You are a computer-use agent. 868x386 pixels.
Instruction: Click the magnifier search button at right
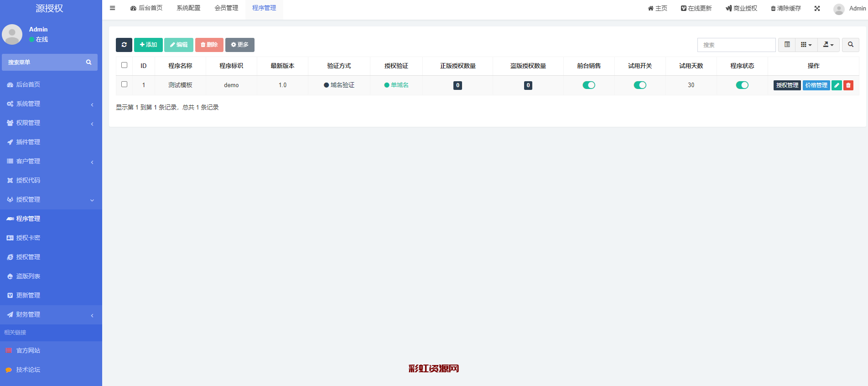click(x=850, y=45)
